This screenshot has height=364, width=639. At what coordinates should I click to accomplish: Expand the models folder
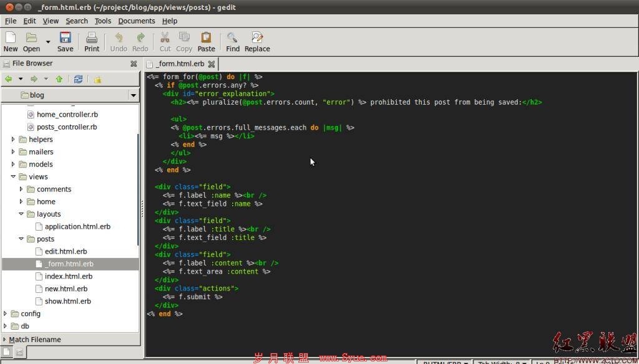pyautogui.click(x=13, y=164)
